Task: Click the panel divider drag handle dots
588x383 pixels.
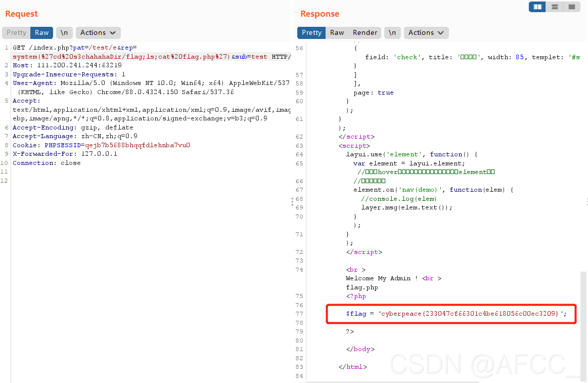Action: [x=293, y=202]
